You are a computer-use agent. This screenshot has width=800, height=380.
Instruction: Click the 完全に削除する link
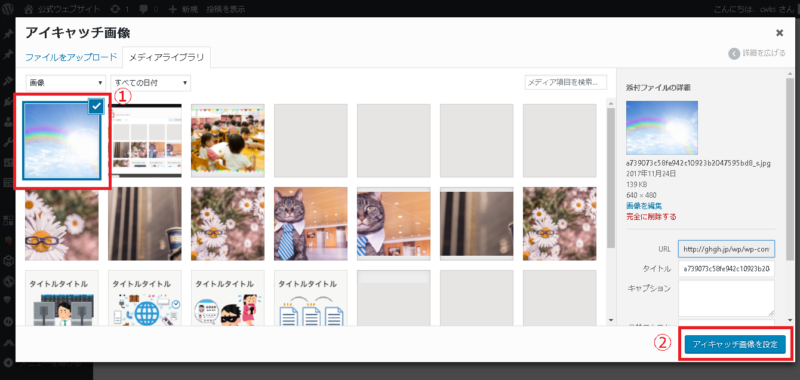[651, 217]
